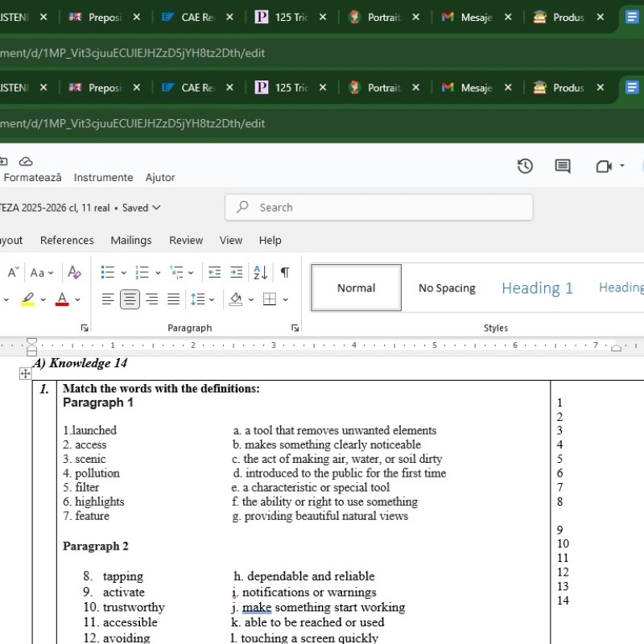Viewport: 644px width, 644px height.
Task: Enable the Align Right option
Action: click(x=151, y=299)
